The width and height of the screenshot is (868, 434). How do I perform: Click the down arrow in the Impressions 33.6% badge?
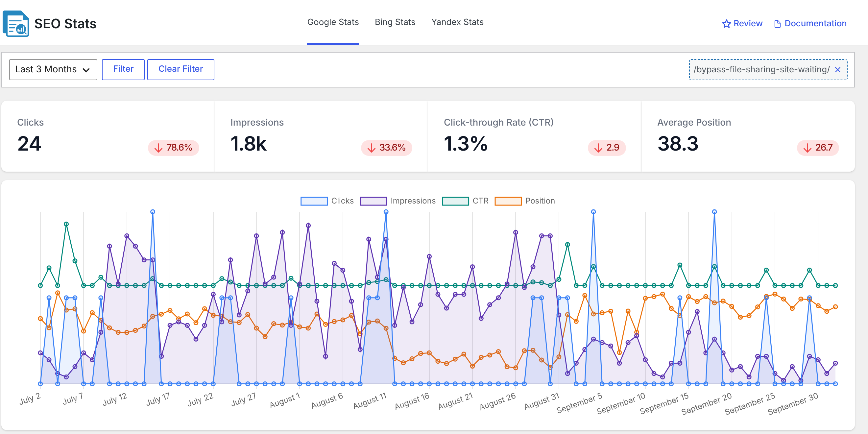click(371, 148)
